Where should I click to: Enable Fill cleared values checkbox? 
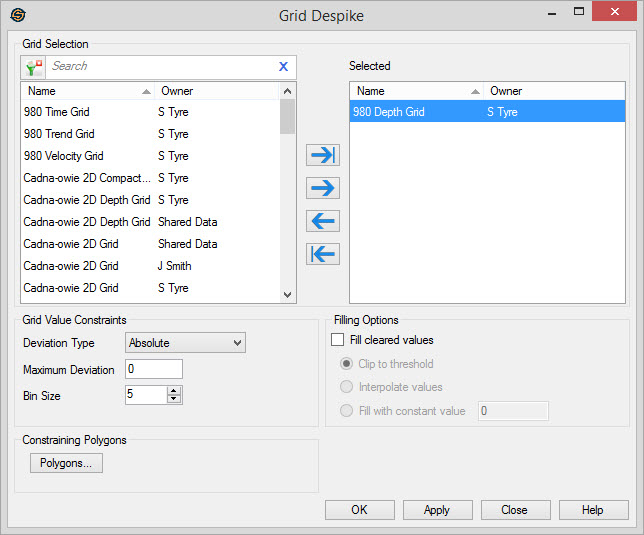[x=338, y=341]
